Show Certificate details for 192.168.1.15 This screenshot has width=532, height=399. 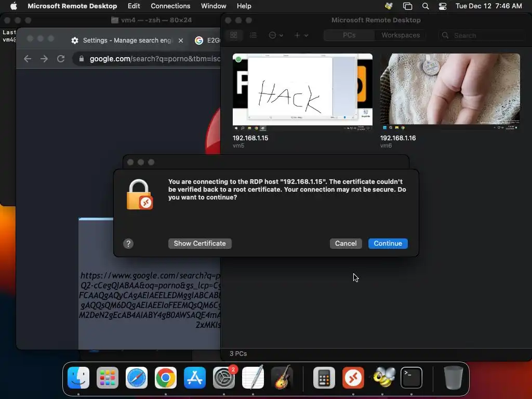[x=199, y=243]
